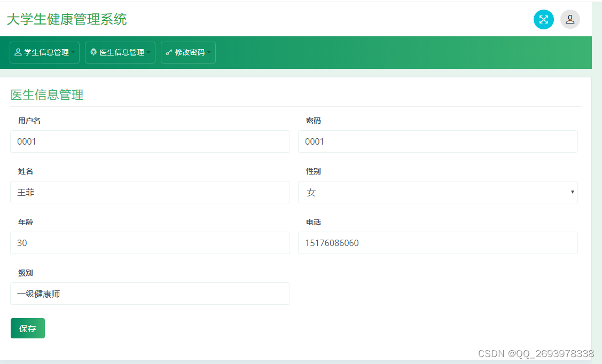Click the 年龄 label
602x364 pixels.
pos(25,222)
